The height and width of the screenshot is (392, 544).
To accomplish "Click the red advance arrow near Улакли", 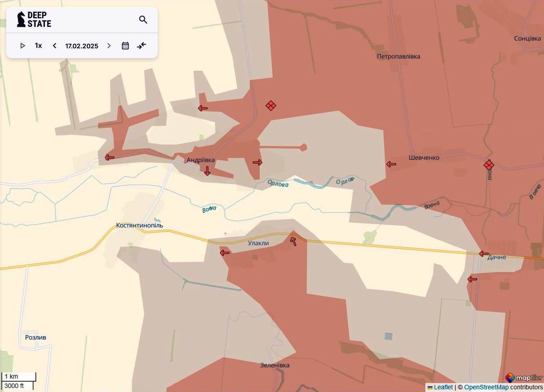I will click(293, 241).
